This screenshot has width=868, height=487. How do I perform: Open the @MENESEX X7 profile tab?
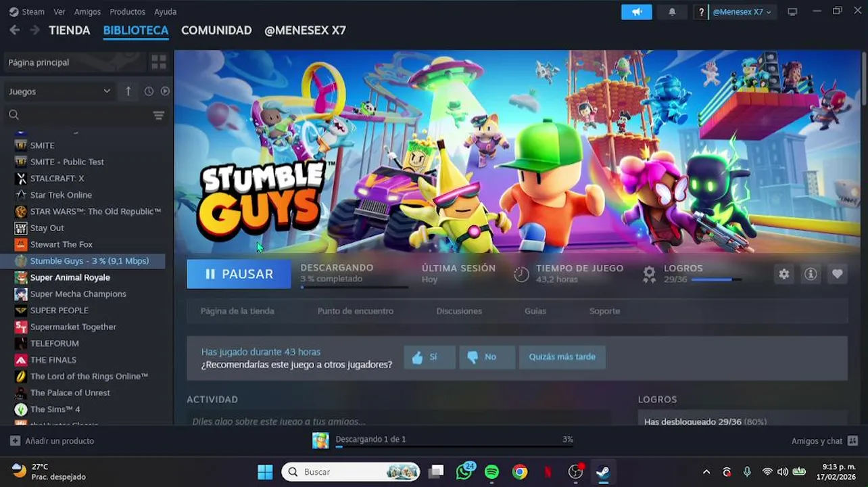305,30
